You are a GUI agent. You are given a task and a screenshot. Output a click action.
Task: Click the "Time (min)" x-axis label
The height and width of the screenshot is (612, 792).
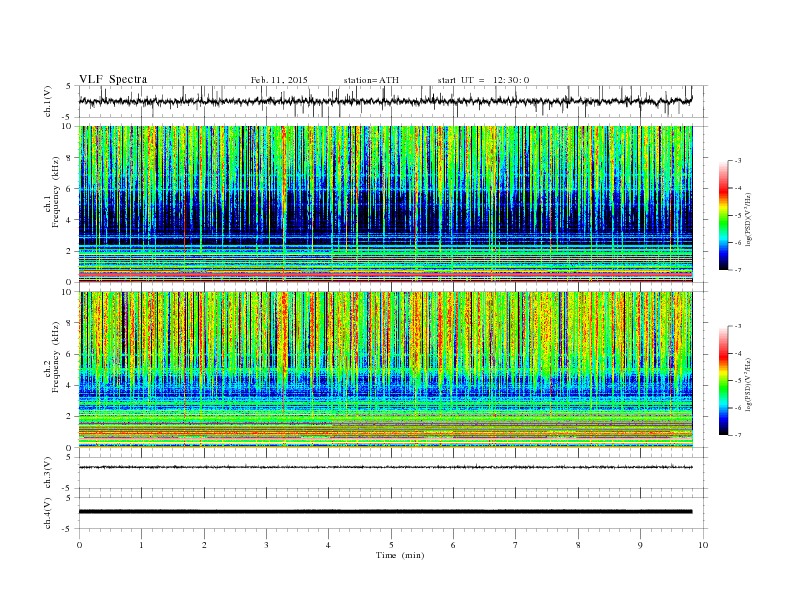point(400,555)
